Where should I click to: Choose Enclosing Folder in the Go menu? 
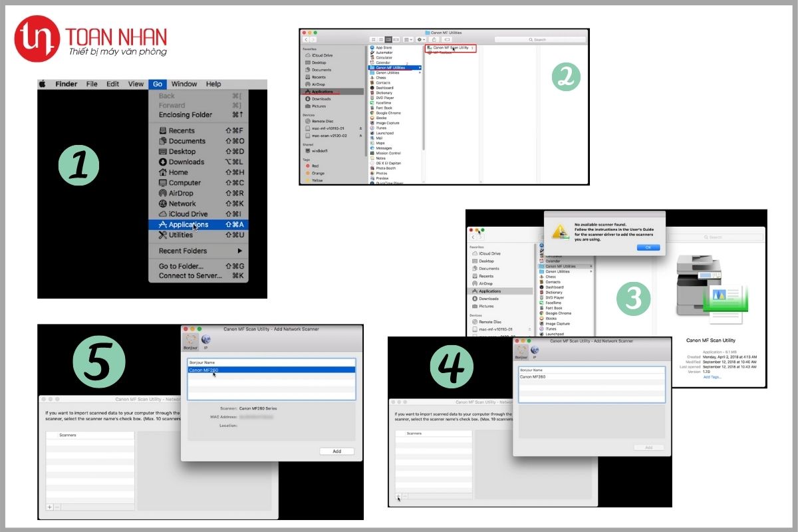tap(198, 114)
